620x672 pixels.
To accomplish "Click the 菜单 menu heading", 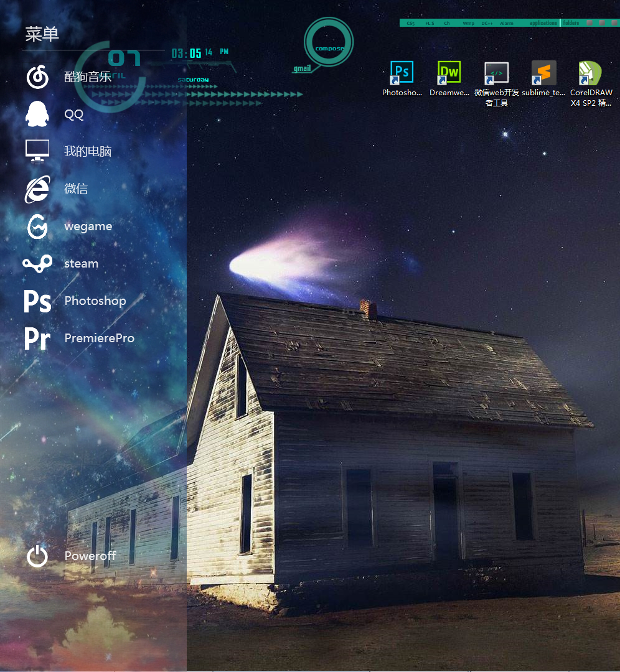I will pos(42,34).
